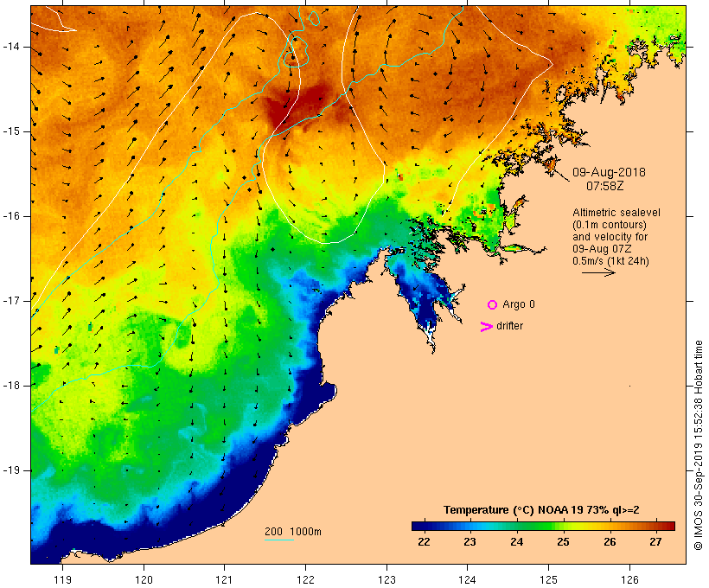Click the color bar label 23
Viewport: 709px width, 588px height.
pyautogui.click(x=469, y=542)
